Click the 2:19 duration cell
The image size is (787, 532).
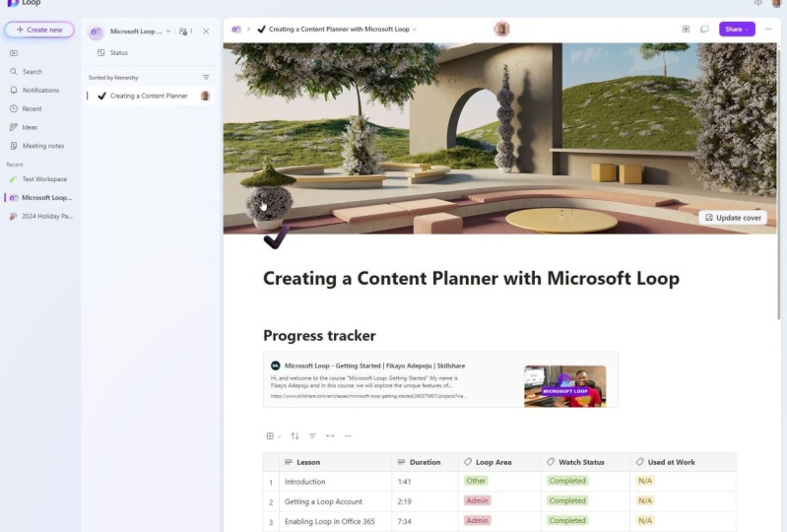(425, 501)
